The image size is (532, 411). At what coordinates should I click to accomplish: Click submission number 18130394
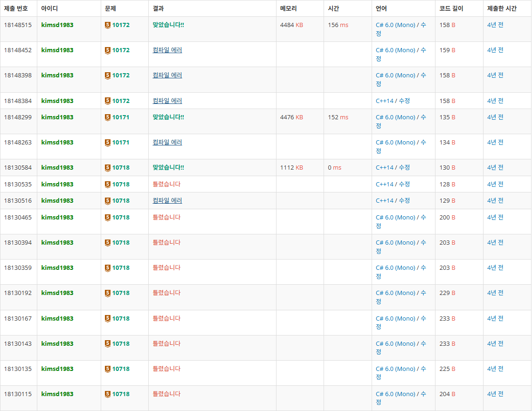click(18, 242)
